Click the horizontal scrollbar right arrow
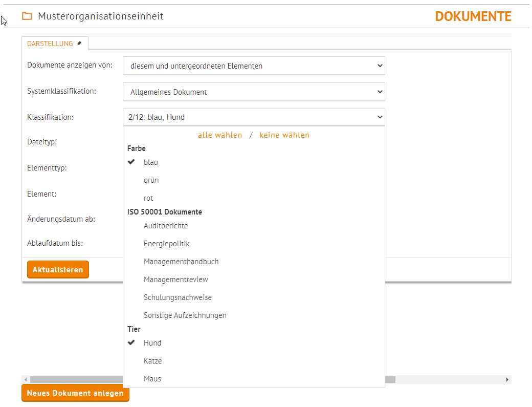532x407 pixels. 507,379
